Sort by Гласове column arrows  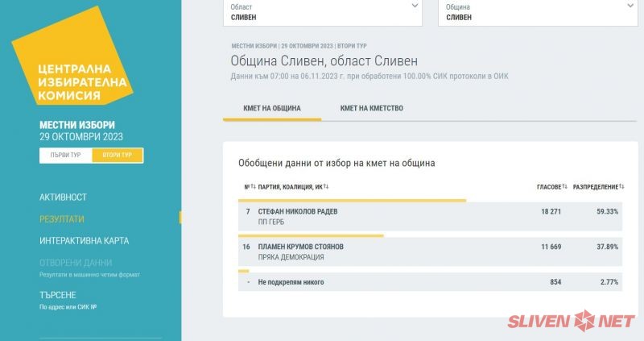click(564, 187)
